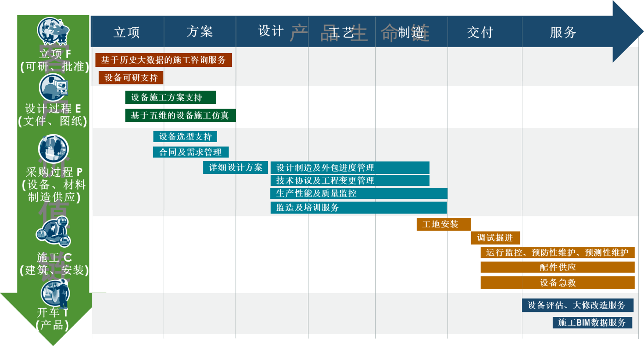
Task: Click the 合同及需求管理 bar
Action: (191, 152)
